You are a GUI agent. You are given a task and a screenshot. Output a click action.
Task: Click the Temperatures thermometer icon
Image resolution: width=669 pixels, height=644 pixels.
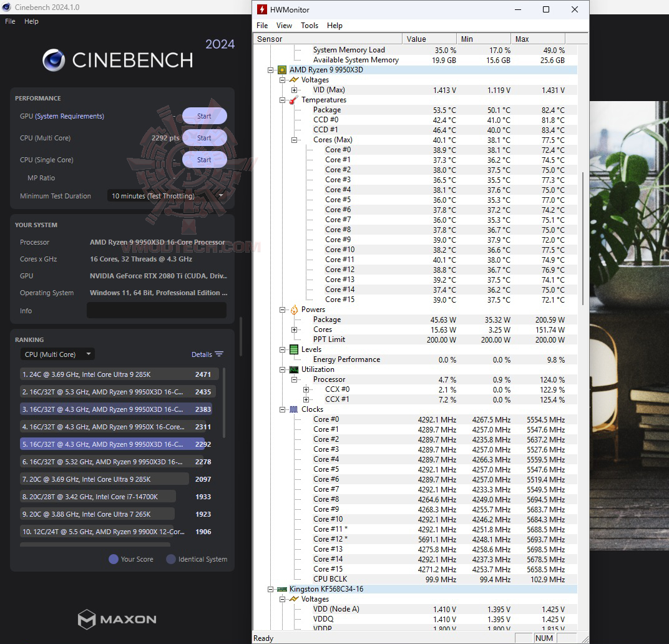[293, 100]
